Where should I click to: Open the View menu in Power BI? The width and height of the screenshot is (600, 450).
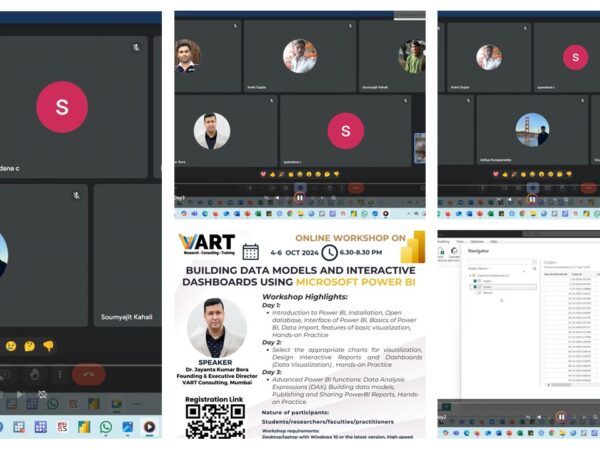point(460,241)
